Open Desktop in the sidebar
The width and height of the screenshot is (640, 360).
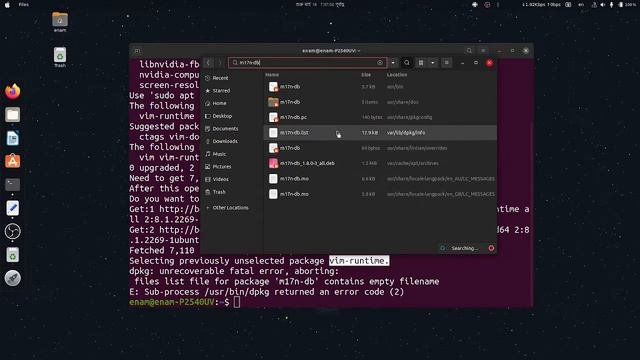(231, 116)
